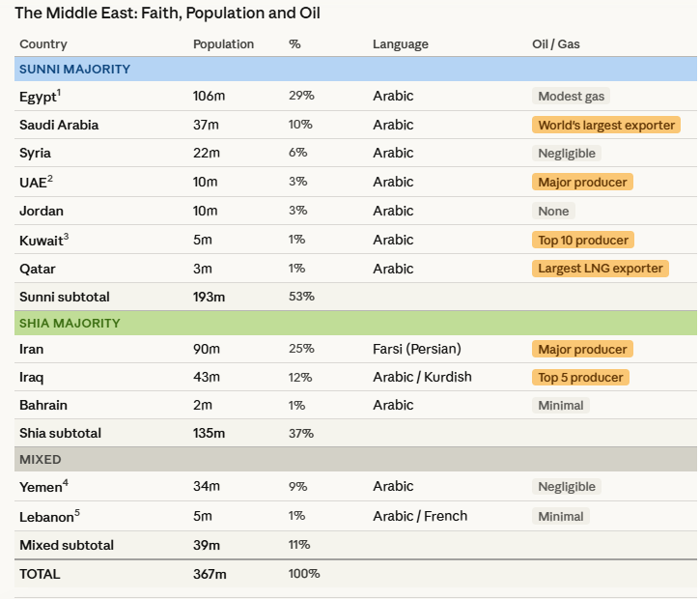
Task: Click the World's largest exporter badge
Action: 605,125
